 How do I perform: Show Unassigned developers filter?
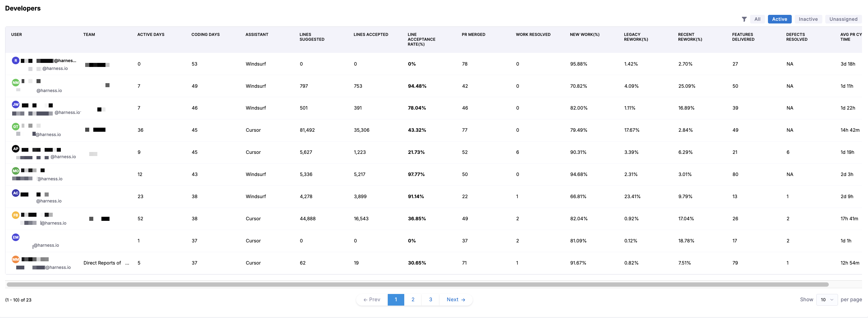click(843, 19)
